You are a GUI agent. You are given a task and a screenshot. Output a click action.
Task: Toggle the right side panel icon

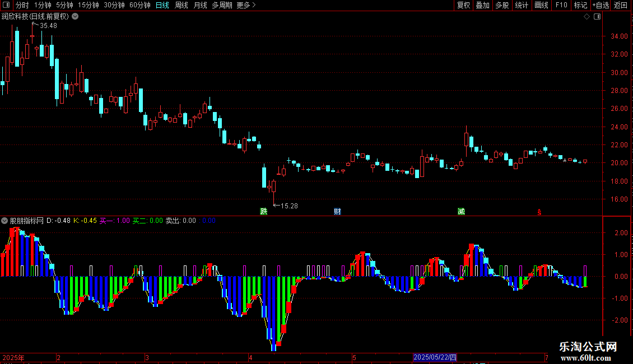coord(597,17)
